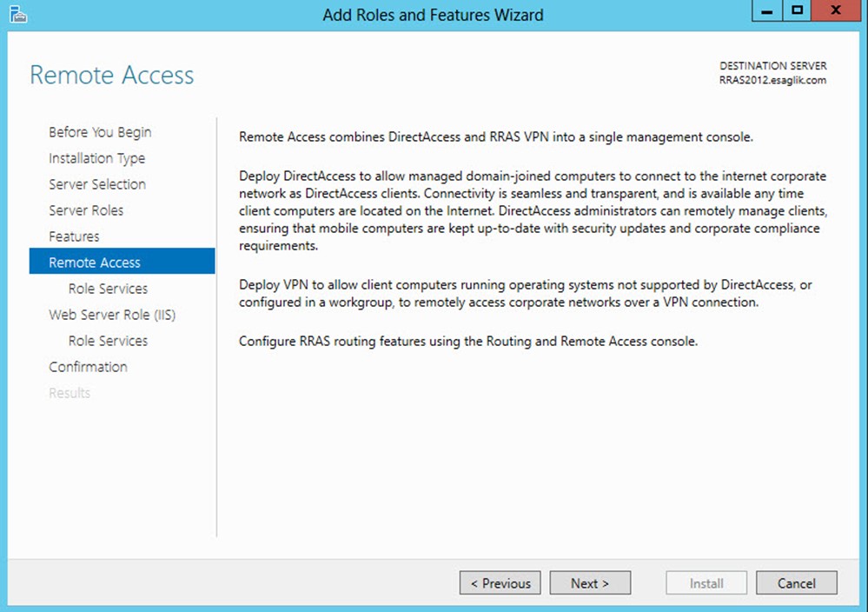Open Role Services under Web Server Role
Screen dimensions: 868x612
coord(108,341)
